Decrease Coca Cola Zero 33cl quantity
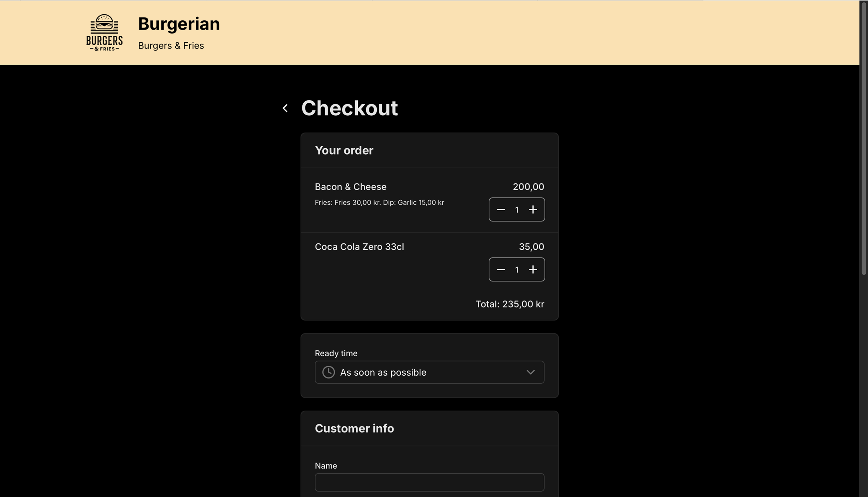 (501, 270)
